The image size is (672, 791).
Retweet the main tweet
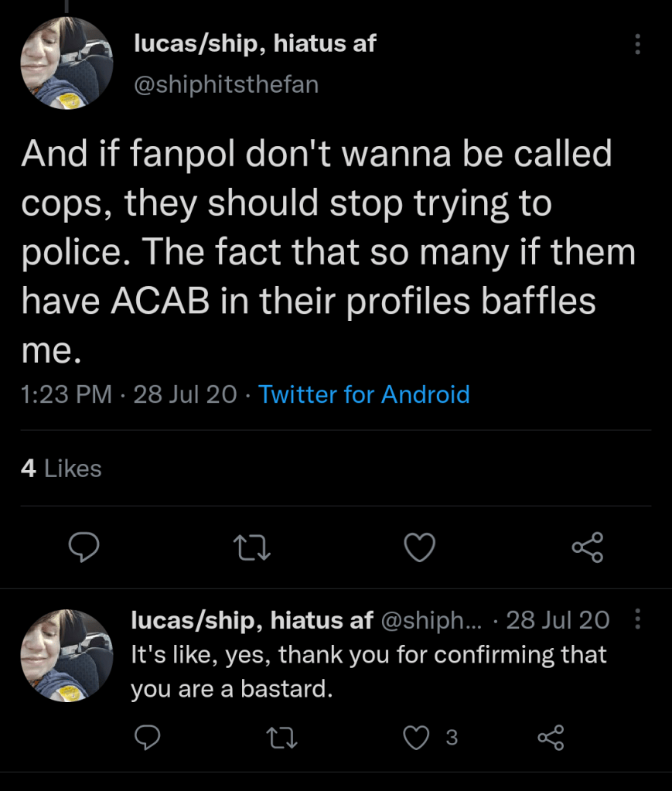250,548
